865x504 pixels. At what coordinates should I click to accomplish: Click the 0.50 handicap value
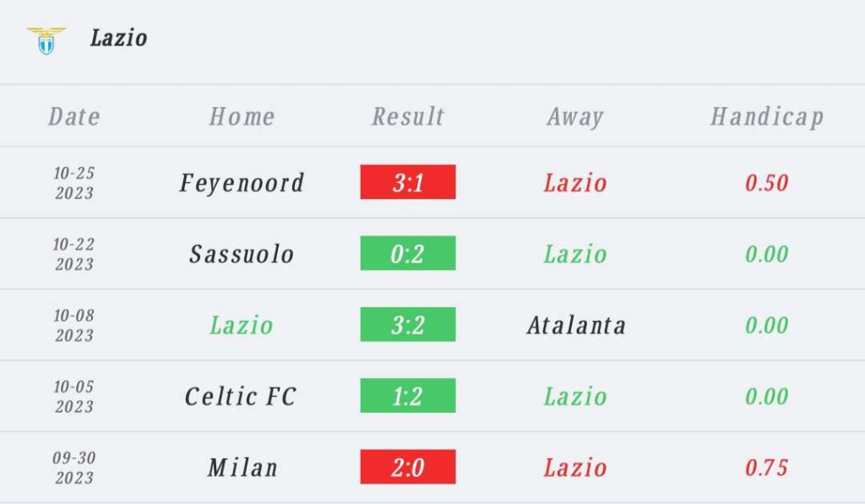[x=766, y=182]
